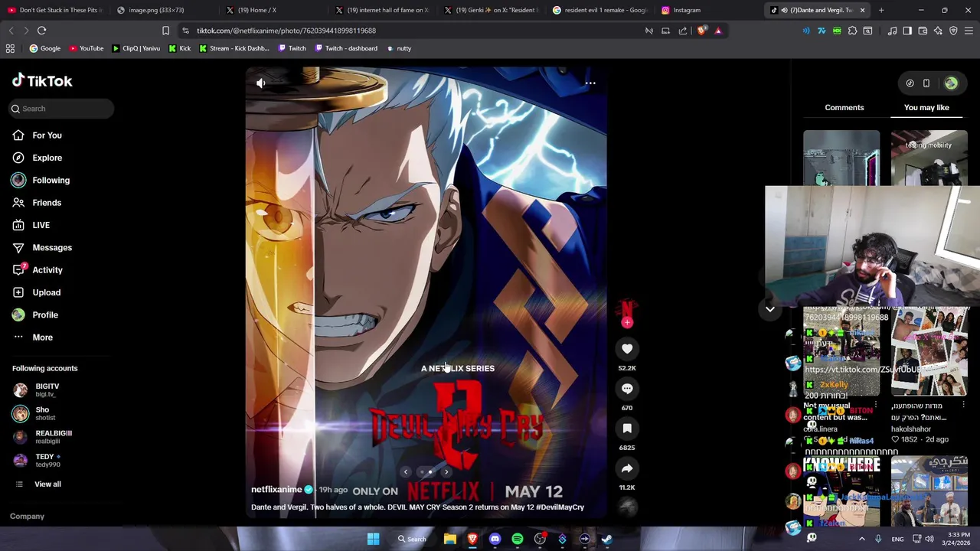Open the Brave Wallet icon
The image size is (980, 551).
[923, 31]
